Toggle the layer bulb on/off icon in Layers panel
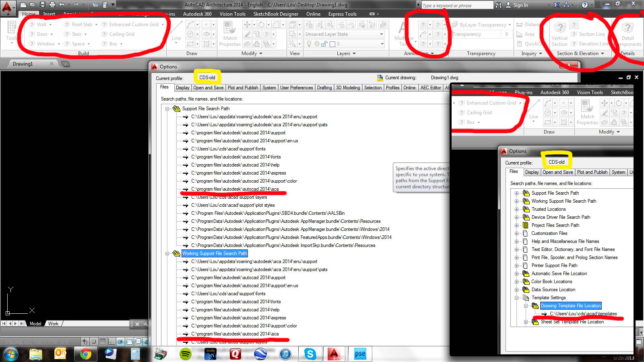This screenshot has height=362, width=644. pyautogui.click(x=309, y=44)
